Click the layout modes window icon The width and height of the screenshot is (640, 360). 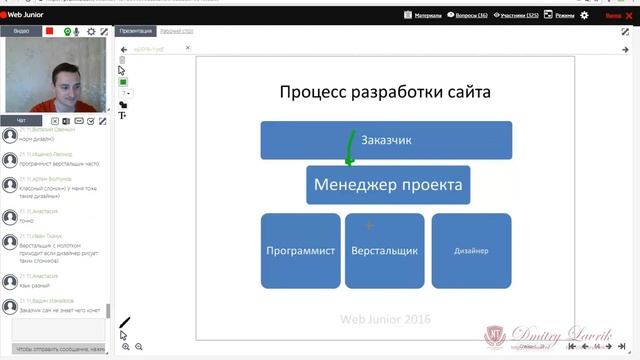[548, 15]
